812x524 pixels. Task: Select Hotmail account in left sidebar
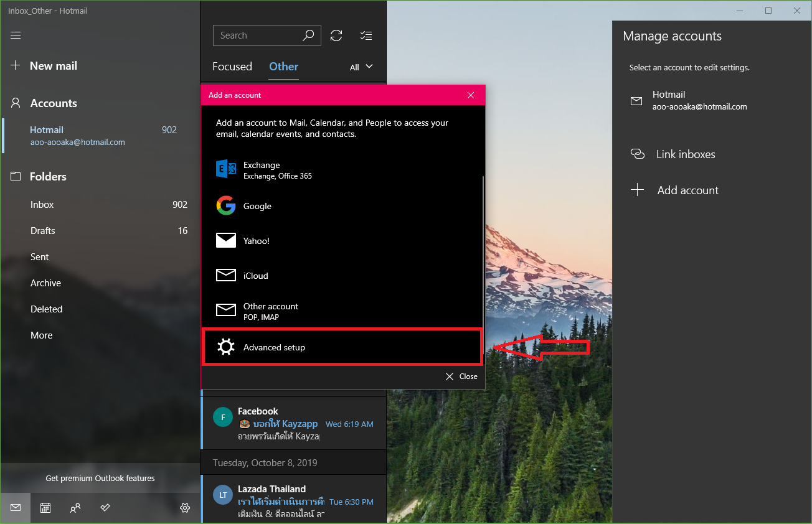[100, 136]
